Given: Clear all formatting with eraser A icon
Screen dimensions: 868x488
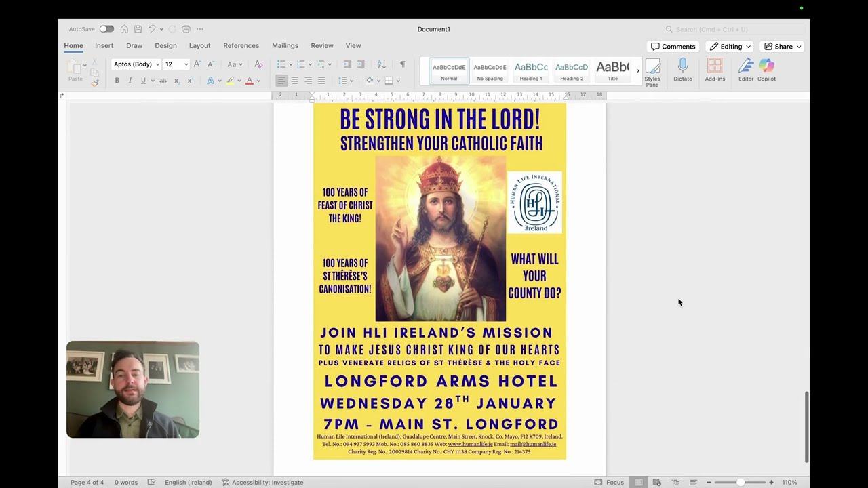Looking at the screenshot, I should (x=258, y=64).
